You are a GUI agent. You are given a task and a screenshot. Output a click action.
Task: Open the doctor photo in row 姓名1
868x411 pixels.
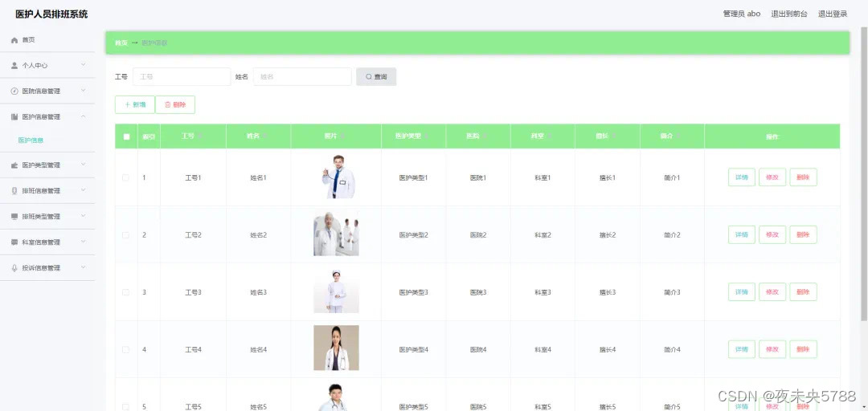337,177
